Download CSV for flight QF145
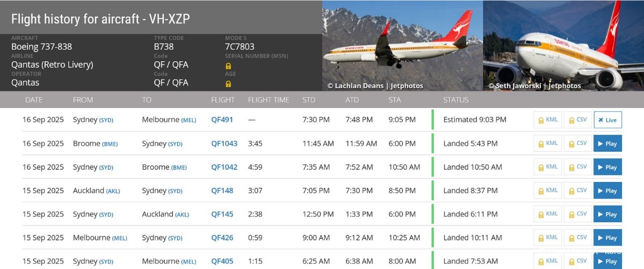 577,214
